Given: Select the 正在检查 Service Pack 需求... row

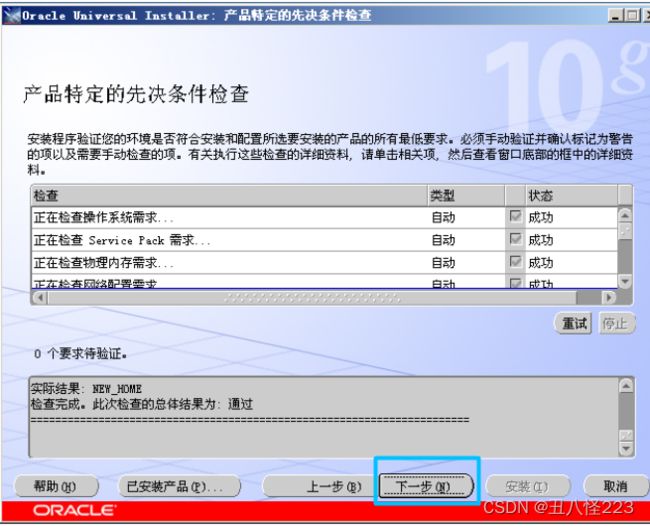Looking at the screenshot, I should coord(324,240).
